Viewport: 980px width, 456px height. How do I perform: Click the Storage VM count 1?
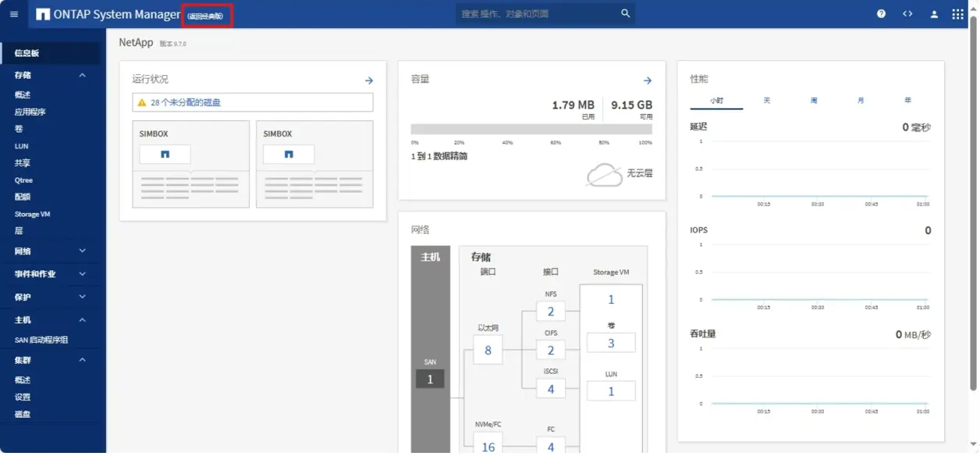(x=611, y=299)
